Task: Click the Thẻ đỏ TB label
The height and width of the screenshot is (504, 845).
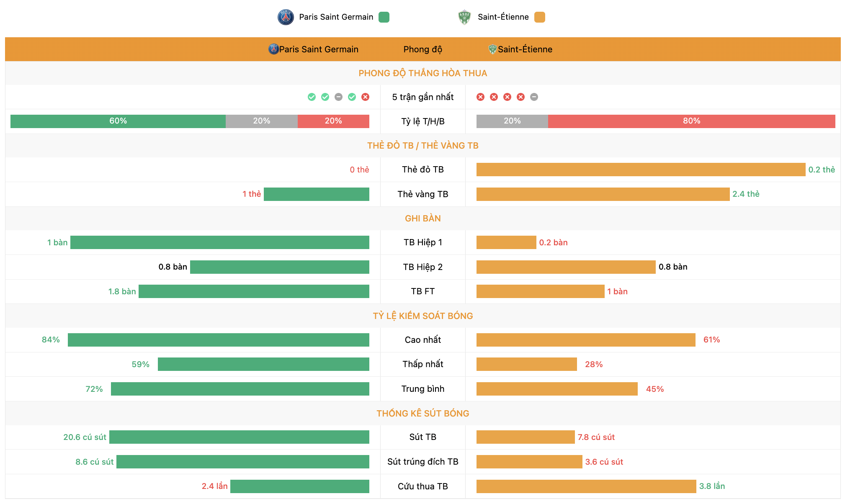Action: 422,170
